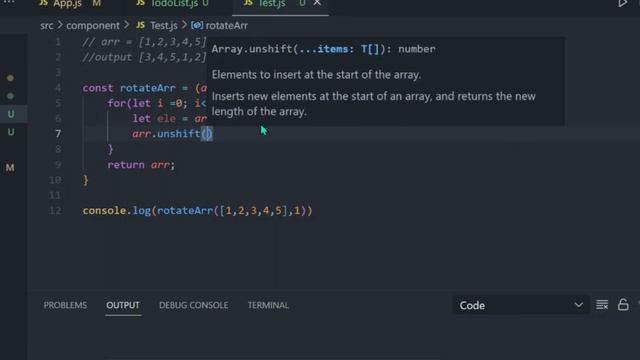
Task: Open the src breadcrumb folder
Action: [x=47, y=25]
